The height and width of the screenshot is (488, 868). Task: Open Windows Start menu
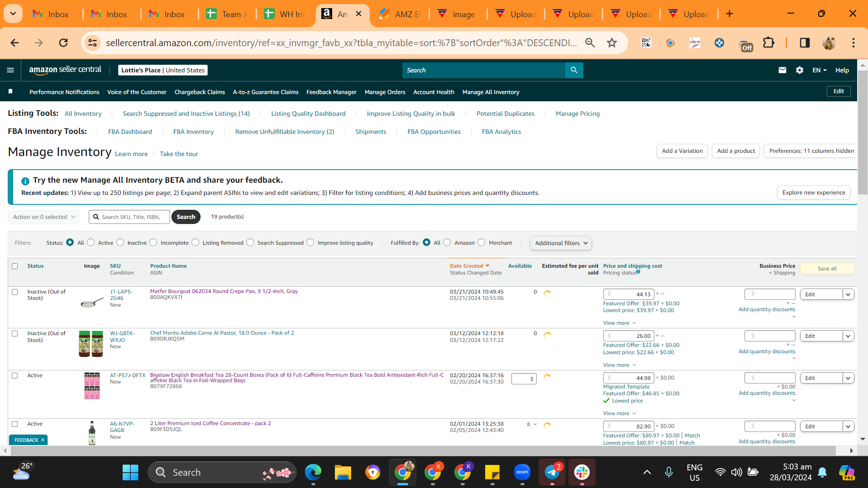[x=130, y=473]
